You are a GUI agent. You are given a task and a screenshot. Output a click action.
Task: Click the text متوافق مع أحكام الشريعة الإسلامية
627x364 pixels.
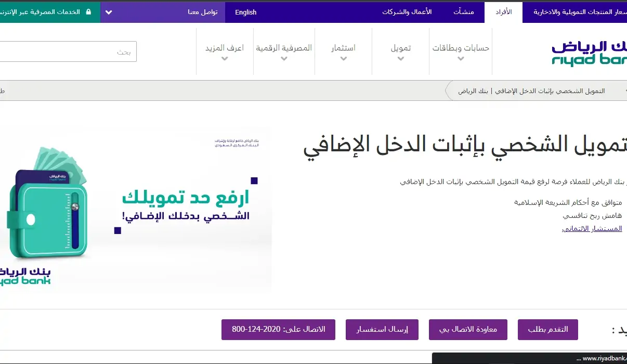[x=568, y=202]
